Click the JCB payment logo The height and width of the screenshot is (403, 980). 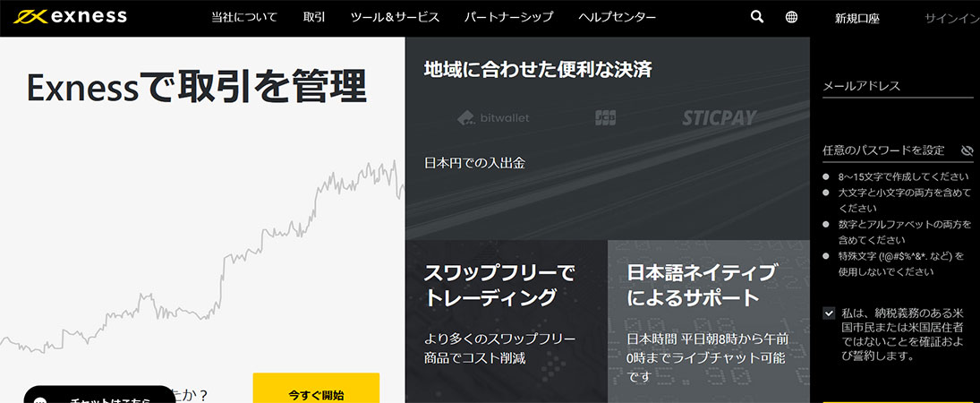605,117
